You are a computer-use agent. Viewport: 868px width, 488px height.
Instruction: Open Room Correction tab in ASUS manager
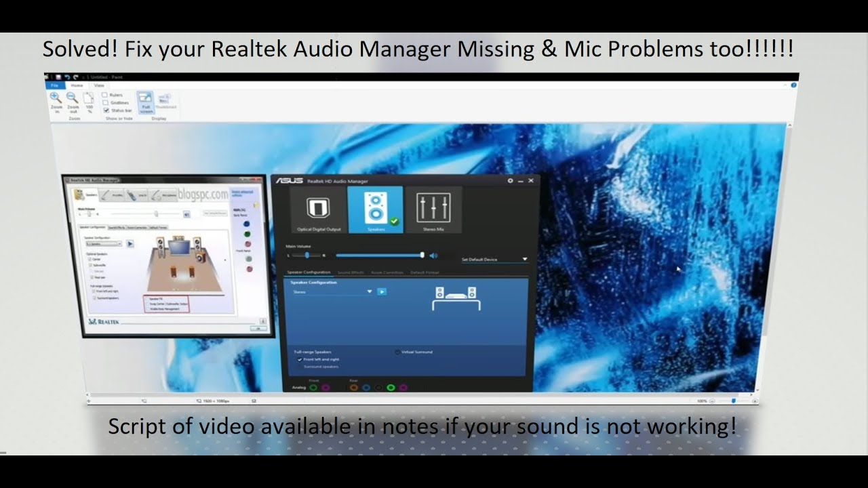coord(387,272)
